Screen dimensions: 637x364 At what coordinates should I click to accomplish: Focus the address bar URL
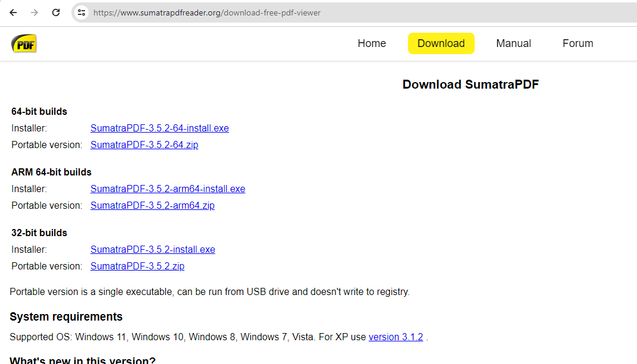pyautogui.click(x=207, y=12)
